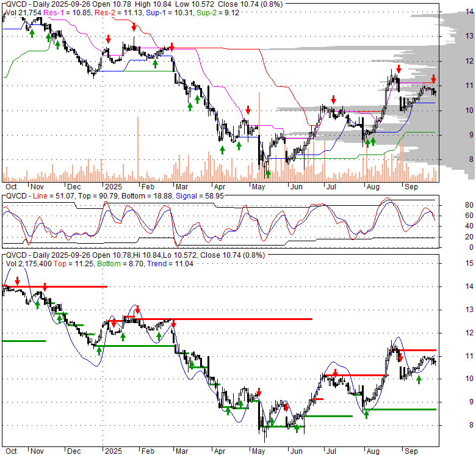Click the Feb month label under bottom chart

click(x=148, y=451)
